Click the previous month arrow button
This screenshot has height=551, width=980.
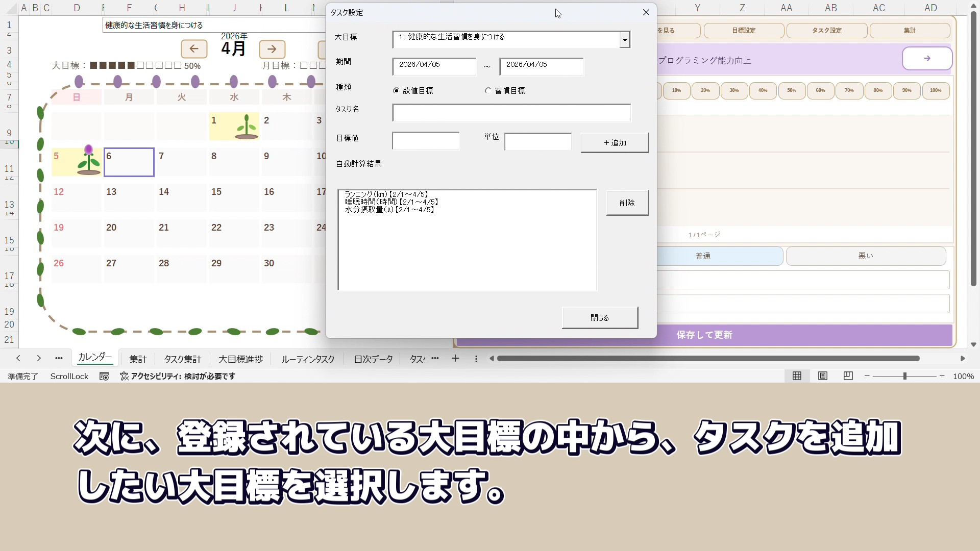coord(194,49)
